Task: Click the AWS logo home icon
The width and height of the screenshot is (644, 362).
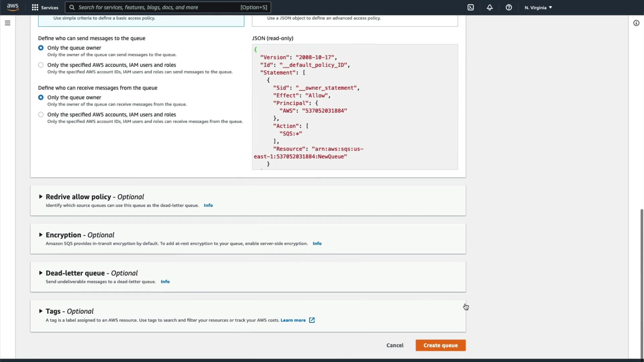Action: (13, 7)
